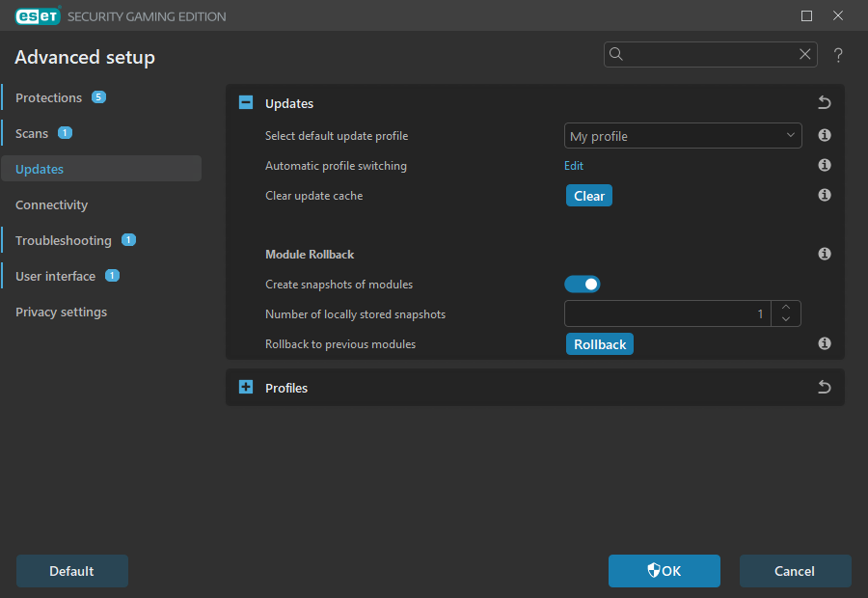The width and height of the screenshot is (868, 598).
Task: Decrease number of stored snapshots
Action: click(x=785, y=319)
